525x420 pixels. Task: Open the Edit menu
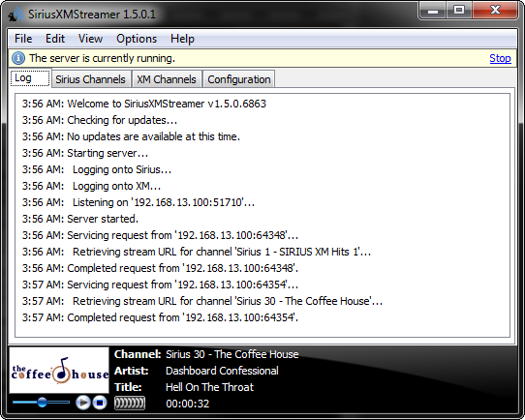[55, 39]
